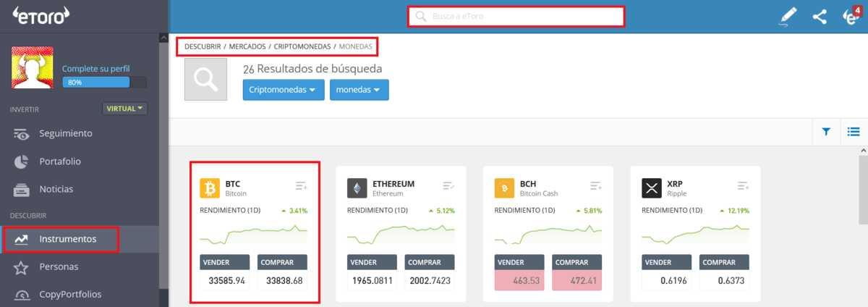868x307 pixels.
Task: Add XRP to watchlist icon
Action: click(744, 186)
